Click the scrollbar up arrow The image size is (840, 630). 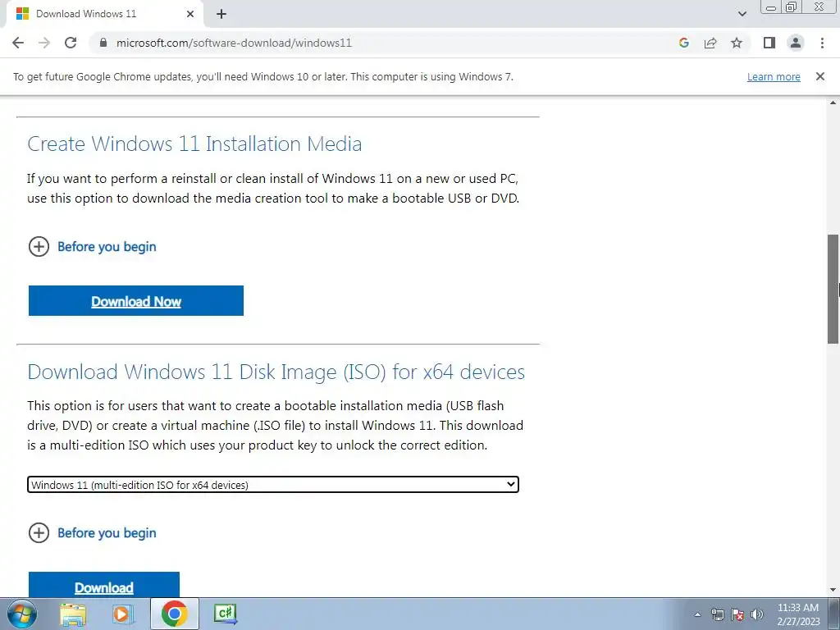(x=833, y=102)
